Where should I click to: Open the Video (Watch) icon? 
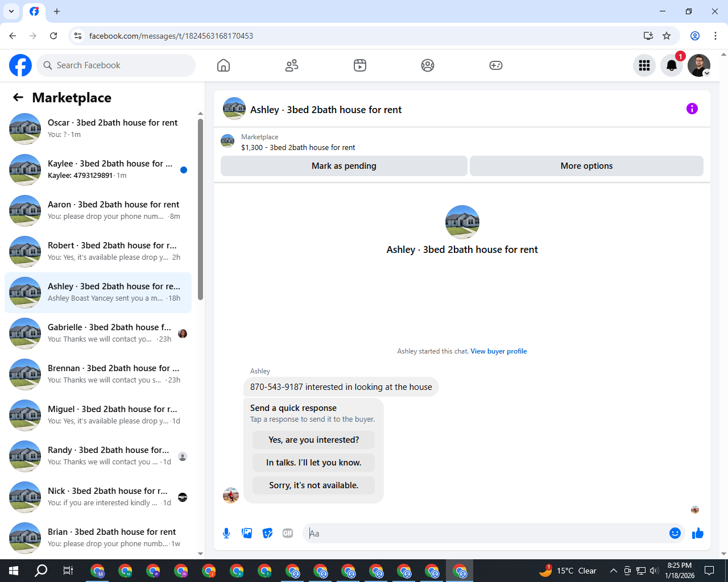pyautogui.click(x=360, y=65)
